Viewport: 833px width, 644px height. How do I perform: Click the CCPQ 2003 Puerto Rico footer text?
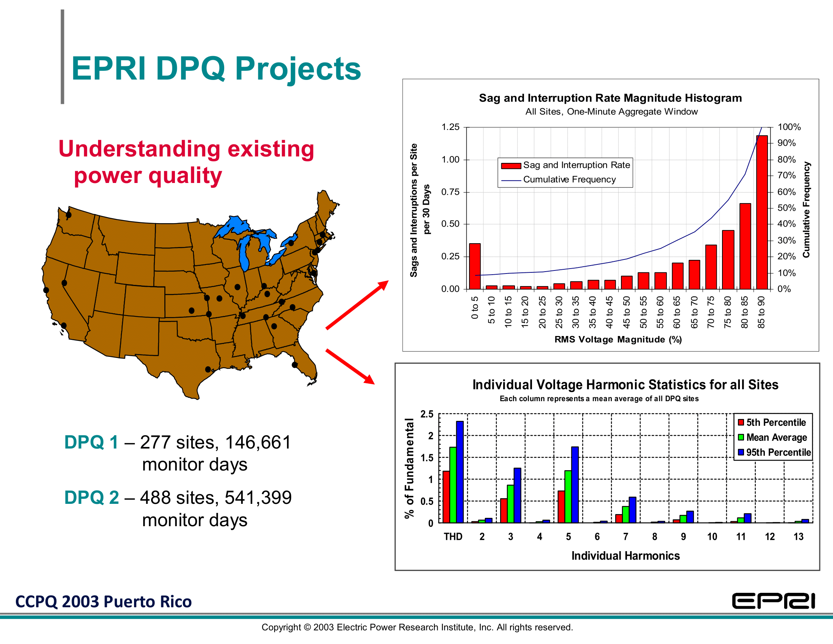103,601
